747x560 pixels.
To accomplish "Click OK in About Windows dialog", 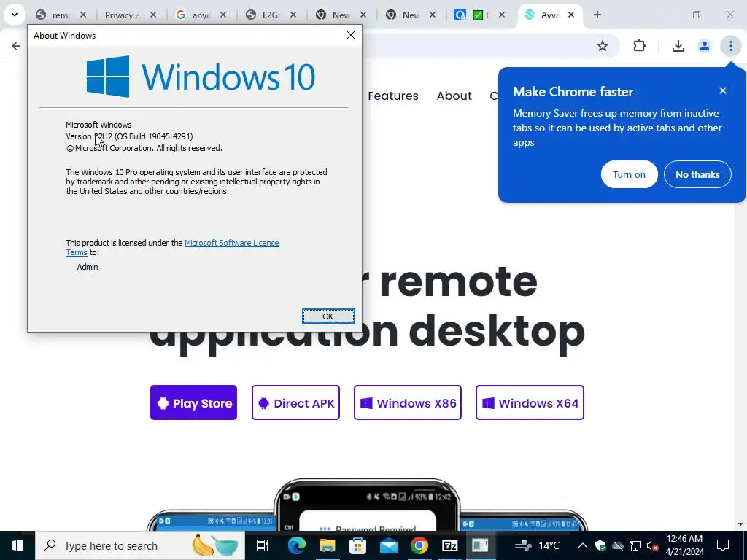I will 328,316.
